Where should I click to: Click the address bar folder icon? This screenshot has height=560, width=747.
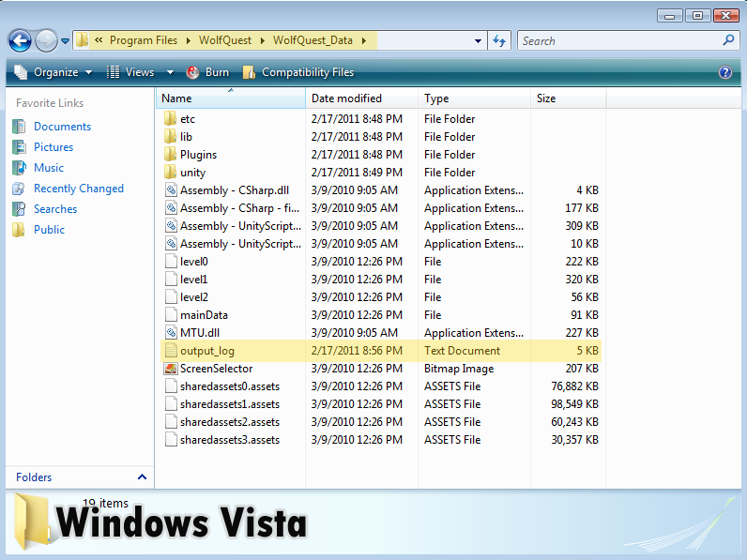click(x=82, y=40)
